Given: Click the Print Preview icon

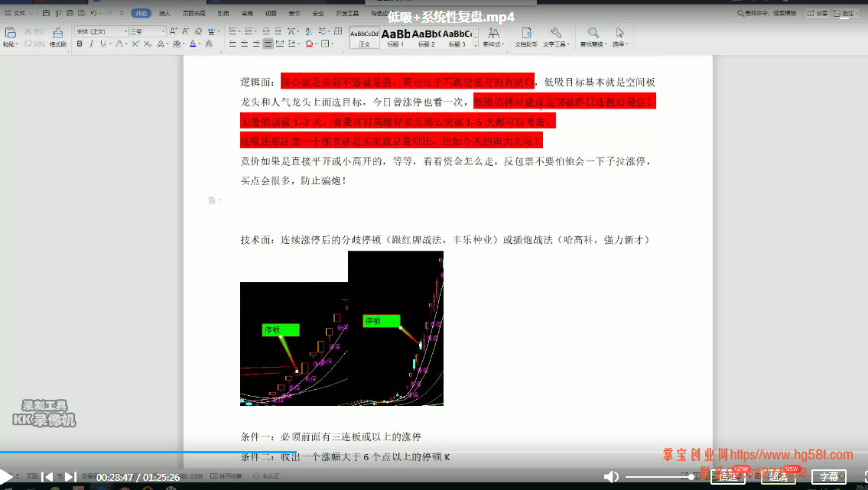Looking at the screenshot, I should [x=81, y=13].
